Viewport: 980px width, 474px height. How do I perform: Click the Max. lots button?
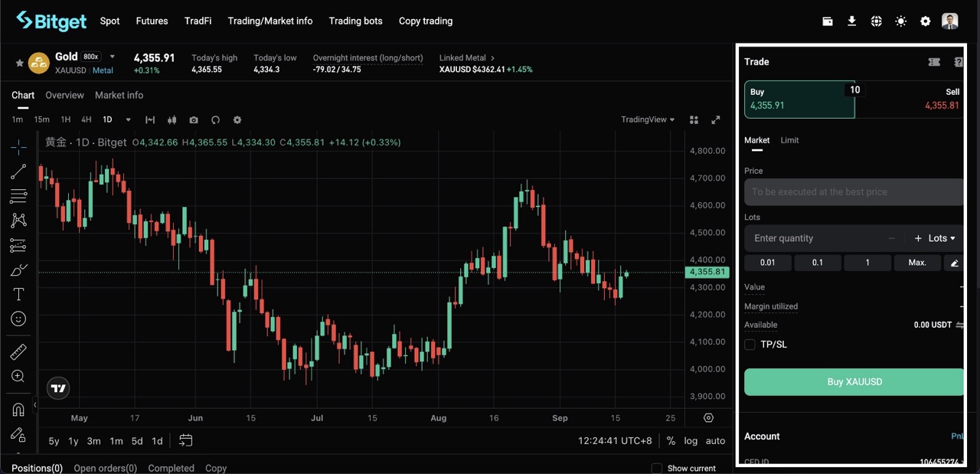click(917, 263)
